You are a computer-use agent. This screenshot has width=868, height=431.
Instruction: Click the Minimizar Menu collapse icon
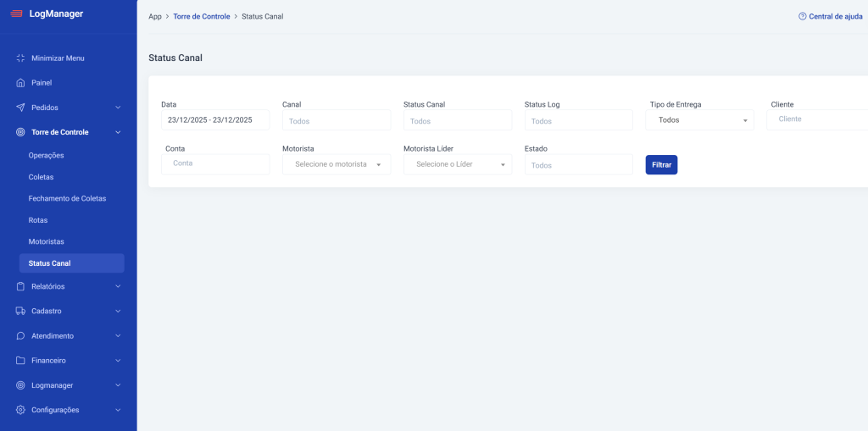point(20,58)
